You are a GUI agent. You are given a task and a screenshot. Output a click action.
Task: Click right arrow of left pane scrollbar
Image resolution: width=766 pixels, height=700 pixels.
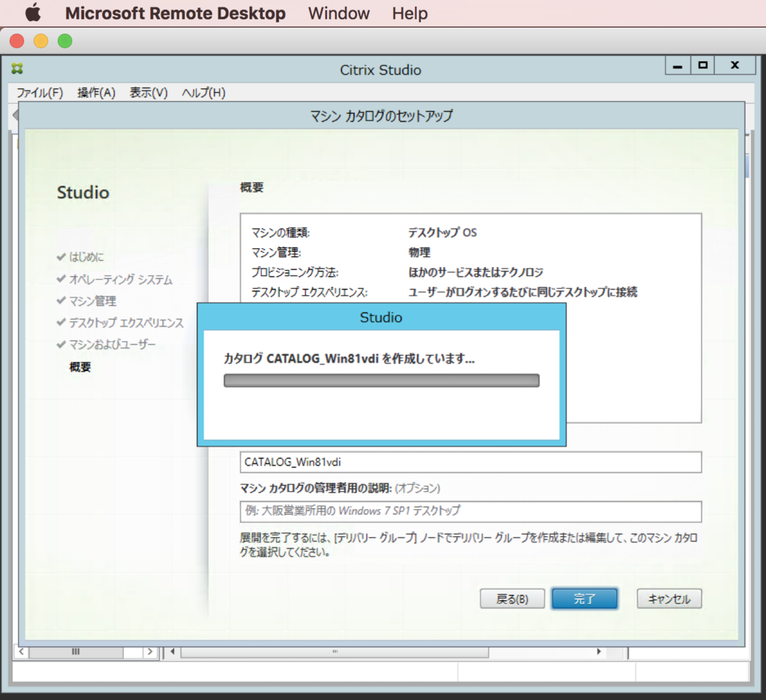[150, 651]
